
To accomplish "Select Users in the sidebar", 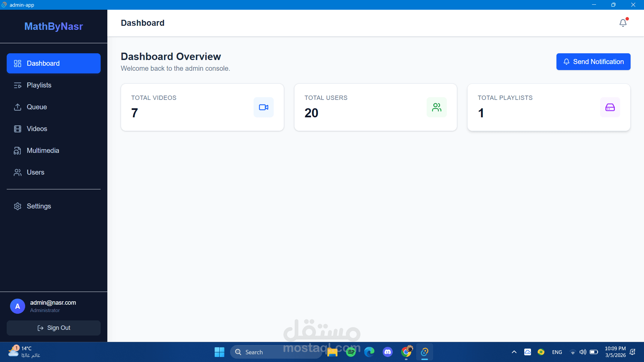I will (35, 172).
